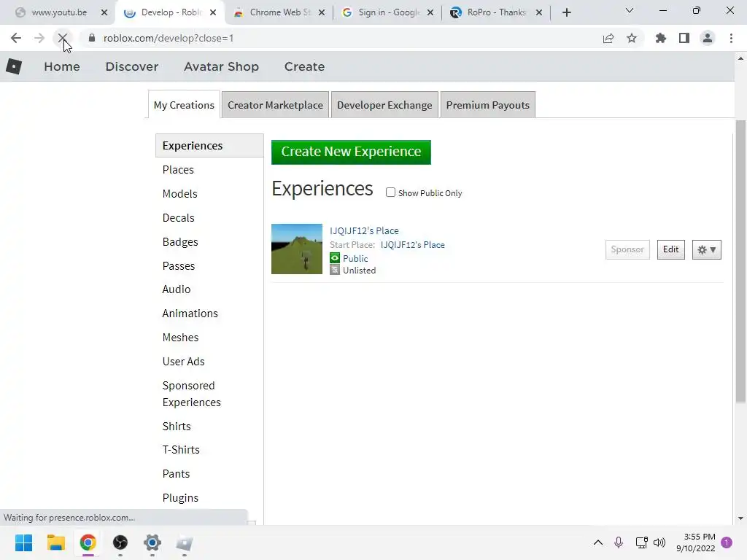Open the Extensions puzzle icon
747x560 pixels.
coord(661,38)
